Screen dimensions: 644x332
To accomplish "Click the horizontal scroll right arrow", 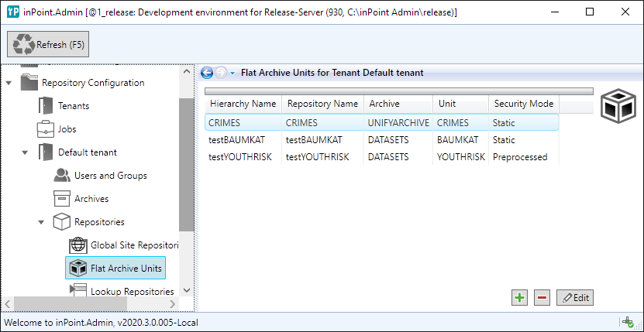I will point(173,304).
